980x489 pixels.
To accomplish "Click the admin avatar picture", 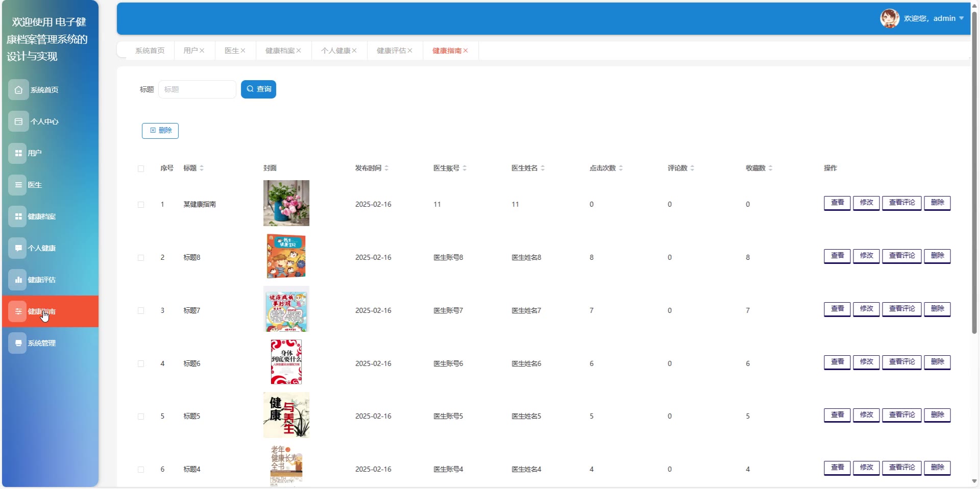I will click(x=890, y=18).
